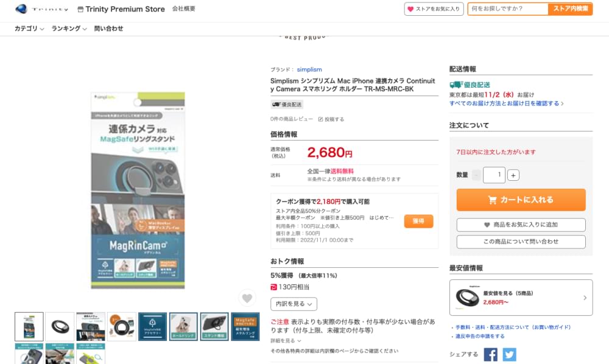Decrease quantity with the minus button
The image size is (609, 364).
(476, 175)
